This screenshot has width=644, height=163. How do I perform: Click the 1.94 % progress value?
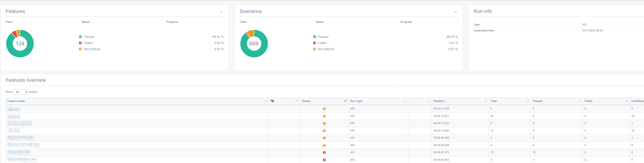[453, 43]
